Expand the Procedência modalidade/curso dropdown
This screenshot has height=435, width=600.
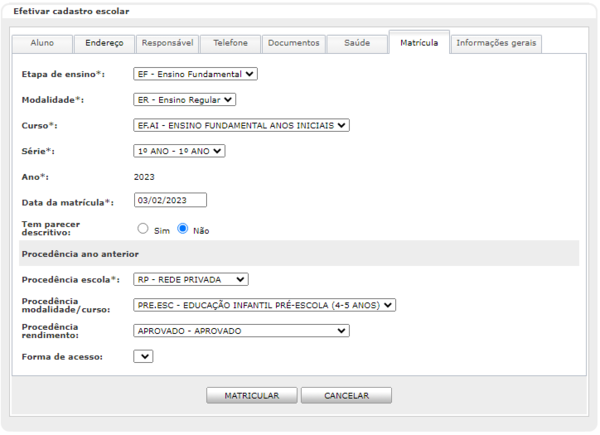[265, 305]
